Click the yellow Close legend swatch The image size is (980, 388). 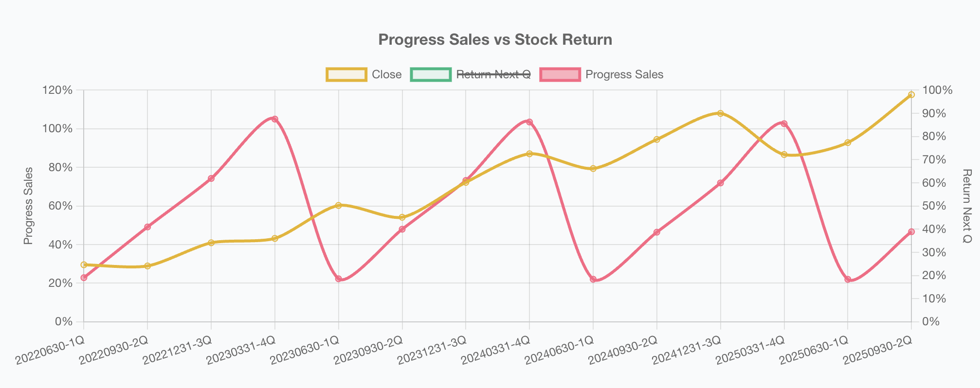pyautogui.click(x=346, y=74)
